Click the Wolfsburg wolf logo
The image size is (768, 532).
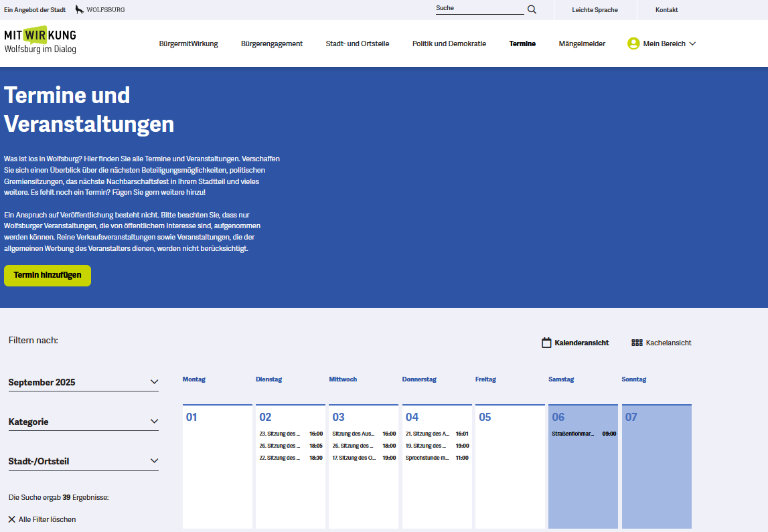click(80, 9)
